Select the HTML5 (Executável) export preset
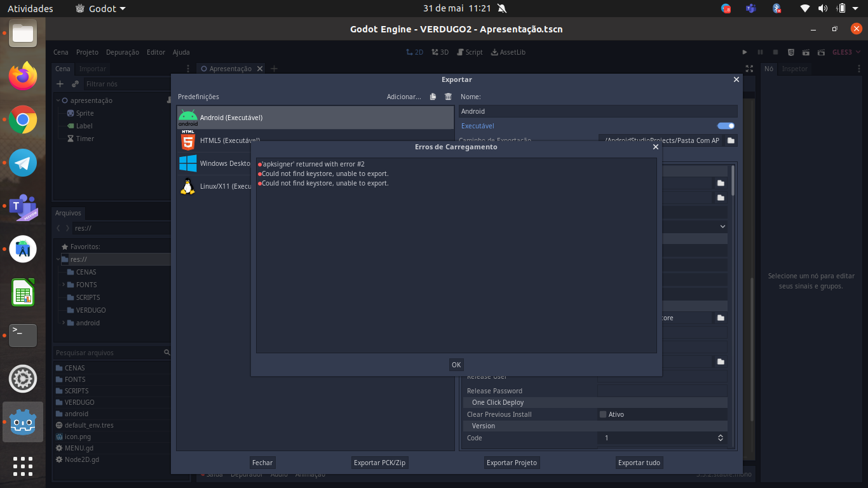This screenshot has height=488, width=868. pyautogui.click(x=222, y=140)
